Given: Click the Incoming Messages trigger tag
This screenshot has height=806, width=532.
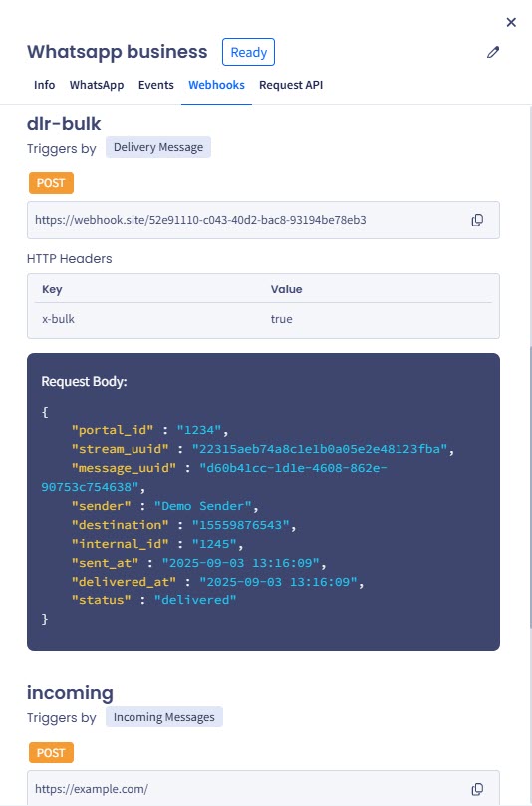Looking at the screenshot, I should point(164,717).
